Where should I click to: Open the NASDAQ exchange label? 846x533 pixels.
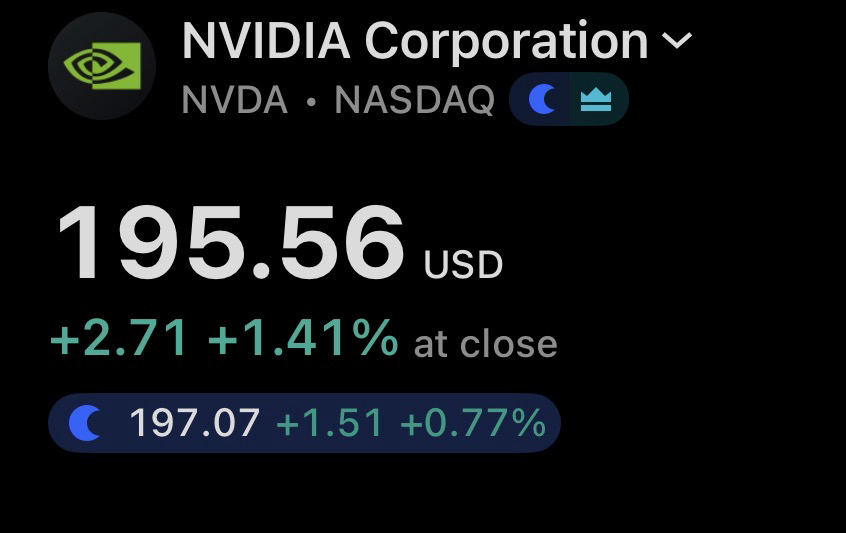pos(415,100)
